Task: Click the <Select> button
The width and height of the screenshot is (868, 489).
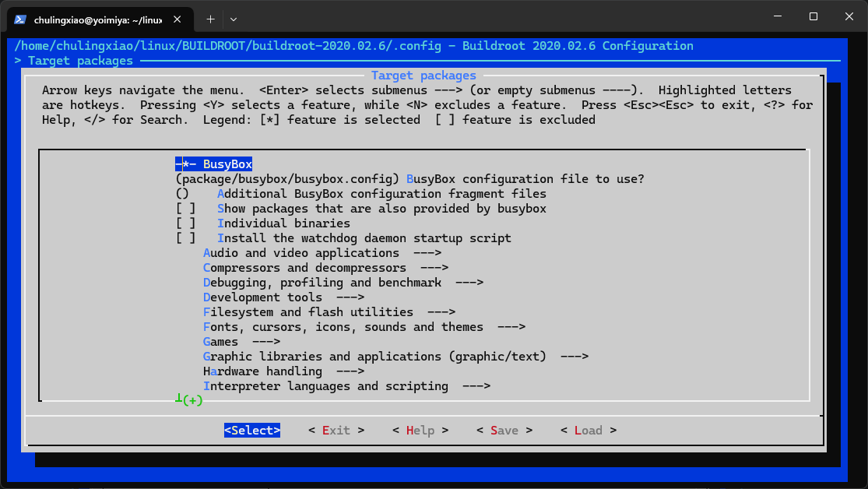Action: pyautogui.click(x=252, y=431)
